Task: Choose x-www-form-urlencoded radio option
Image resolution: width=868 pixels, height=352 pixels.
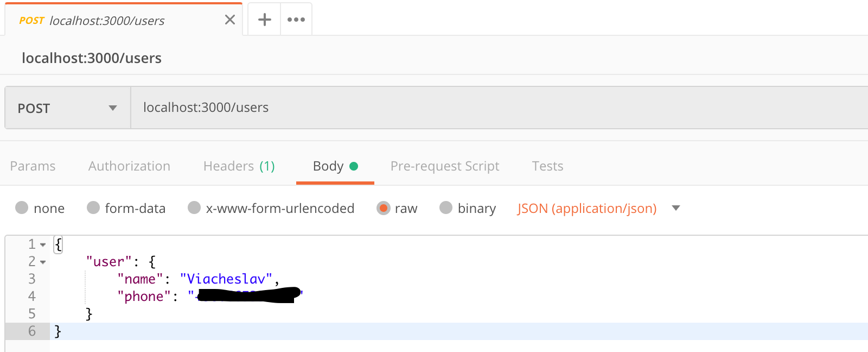Action: tap(194, 208)
